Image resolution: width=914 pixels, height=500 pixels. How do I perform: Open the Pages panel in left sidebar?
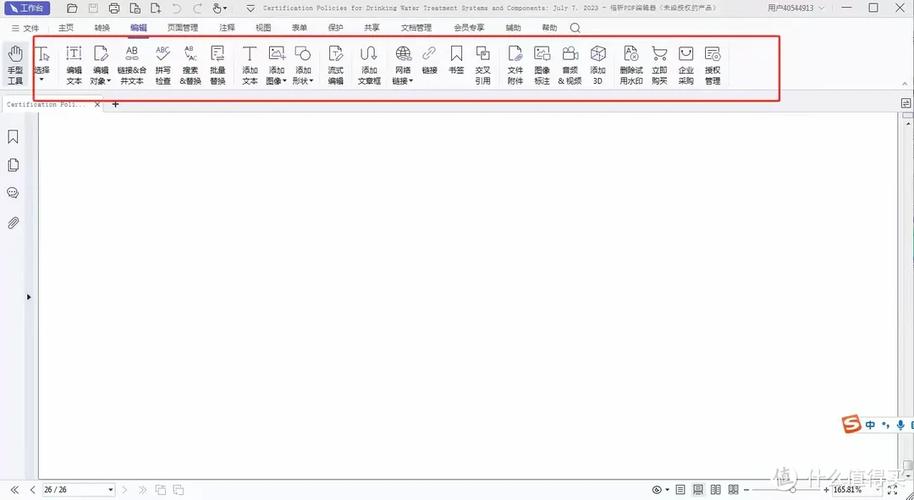13,165
